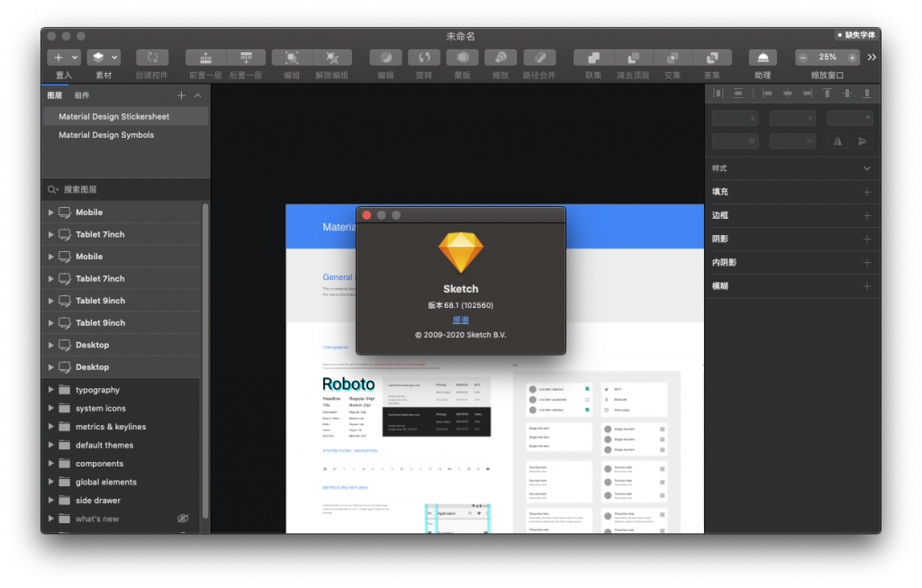The height and width of the screenshot is (588, 922).
Task: Switch to the 图层 layers tab
Action: [55, 95]
